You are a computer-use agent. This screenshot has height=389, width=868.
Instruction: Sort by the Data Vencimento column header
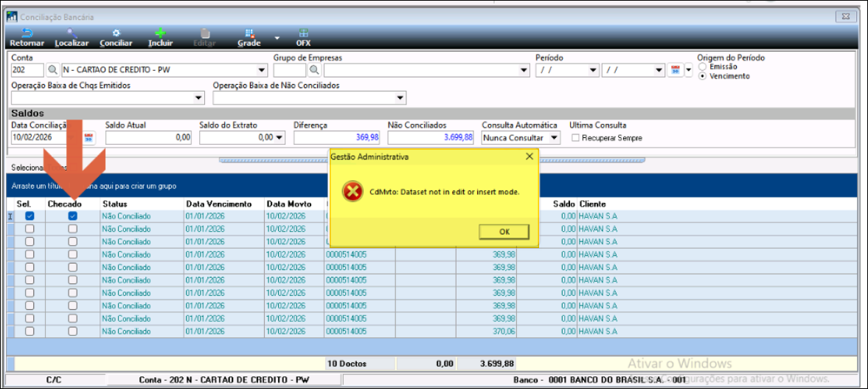(x=218, y=204)
